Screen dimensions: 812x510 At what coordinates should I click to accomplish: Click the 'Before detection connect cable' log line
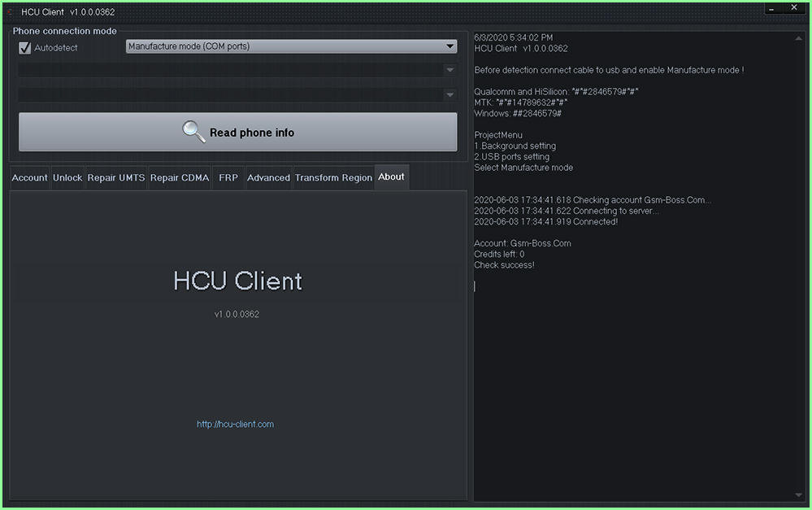pyautogui.click(x=609, y=70)
